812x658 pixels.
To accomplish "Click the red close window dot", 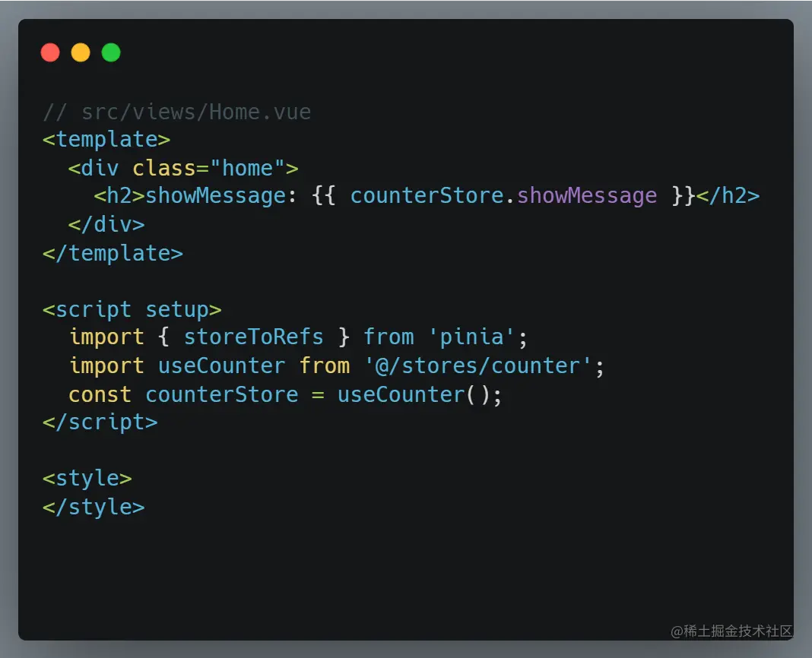I will [x=50, y=52].
